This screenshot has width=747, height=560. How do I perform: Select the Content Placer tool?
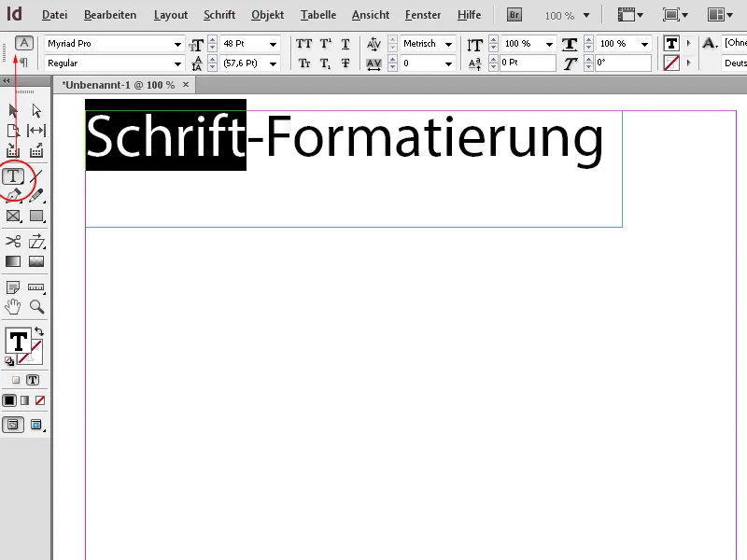36,151
